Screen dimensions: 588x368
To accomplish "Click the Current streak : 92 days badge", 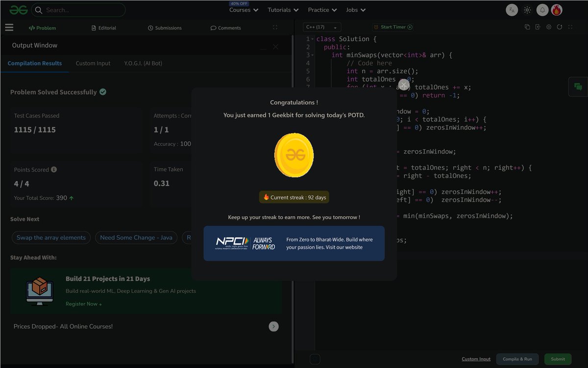I will coord(294,197).
